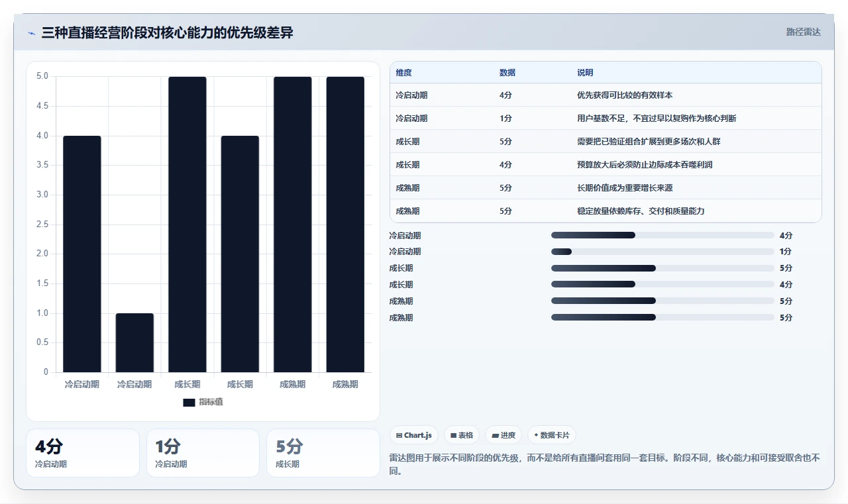Toggle the 指标值 legend swatch in the chart
Viewport: 848px width, 504px height.
coord(189,402)
